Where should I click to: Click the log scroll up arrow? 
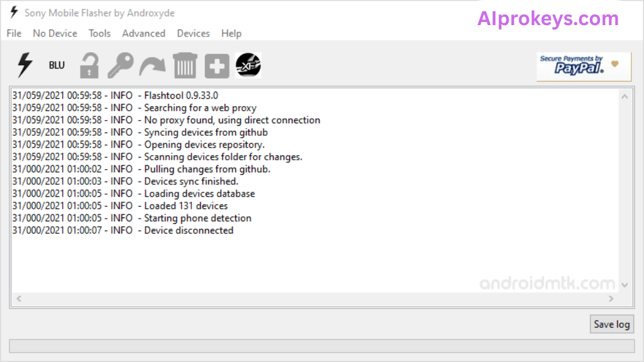coord(625,97)
